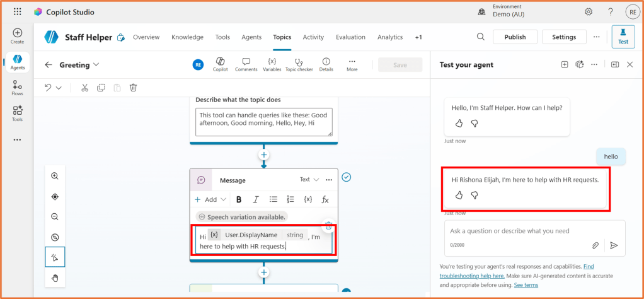Expand the Add dropdown in Message

tap(210, 199)
